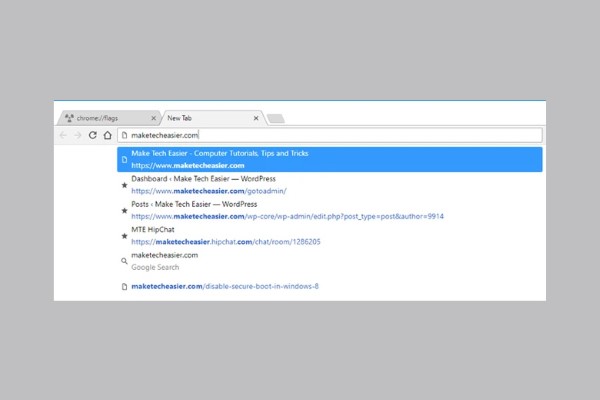
Task: Open a new tab with the tab-strip button
Action: point(276,119)
